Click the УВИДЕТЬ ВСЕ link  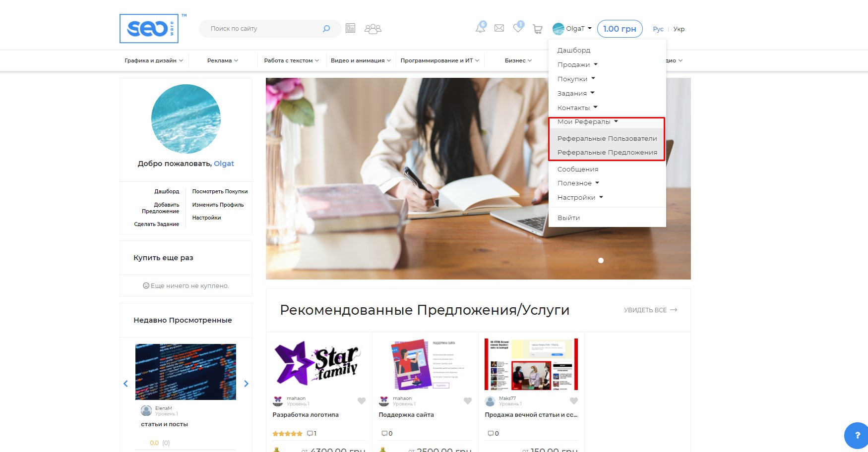650,310
